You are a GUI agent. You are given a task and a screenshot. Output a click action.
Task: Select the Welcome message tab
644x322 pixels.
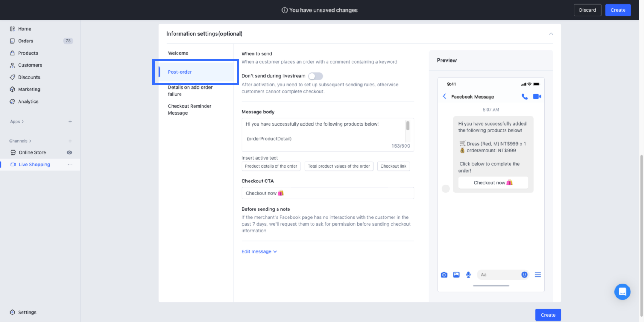click(x=178, y=53)
